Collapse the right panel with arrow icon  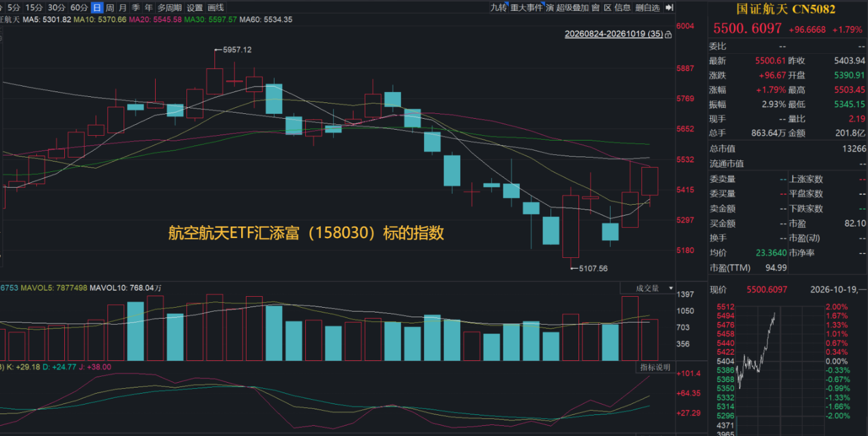(669, 8)
